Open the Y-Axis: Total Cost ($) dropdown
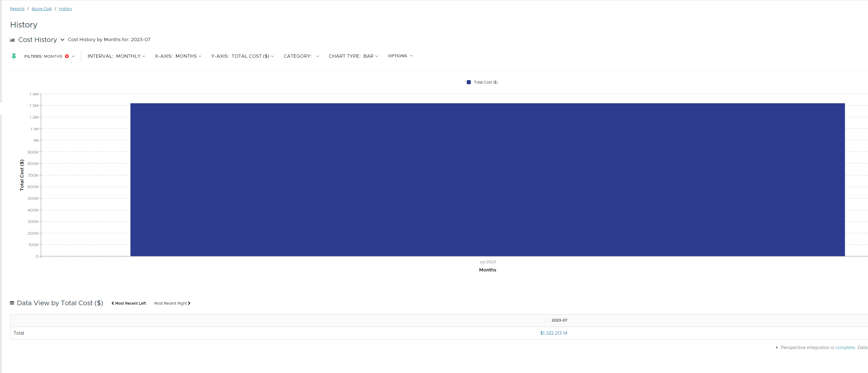 click(x=242, y=56)
